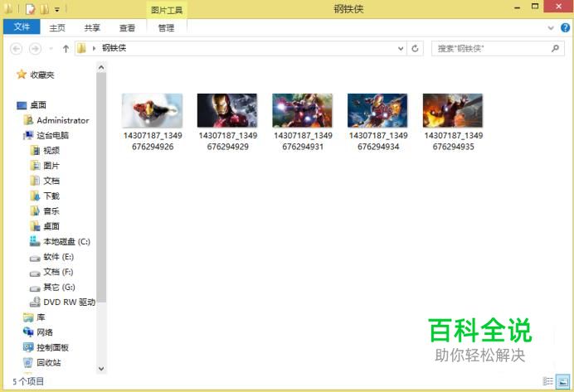Switch to the 共享 ribbon tab
This screenshot has width=574, height=392.
point(92,28)
